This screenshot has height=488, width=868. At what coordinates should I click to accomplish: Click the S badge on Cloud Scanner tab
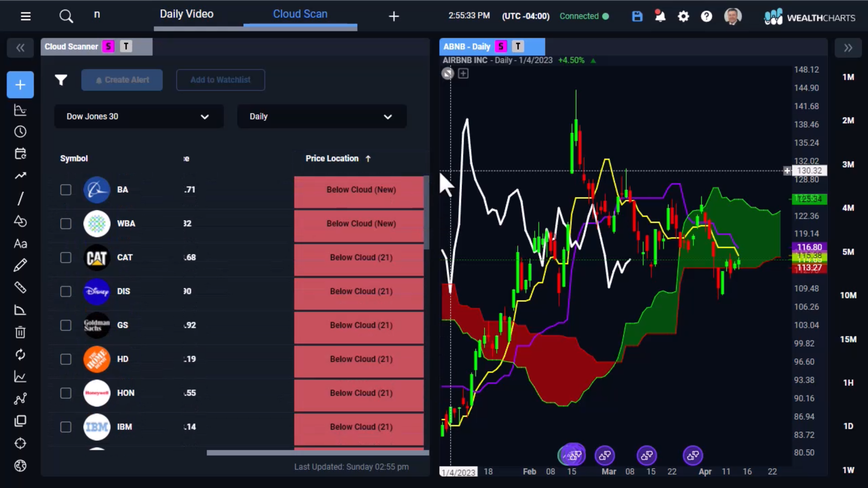pyautogui.click(x=108, y=47)
